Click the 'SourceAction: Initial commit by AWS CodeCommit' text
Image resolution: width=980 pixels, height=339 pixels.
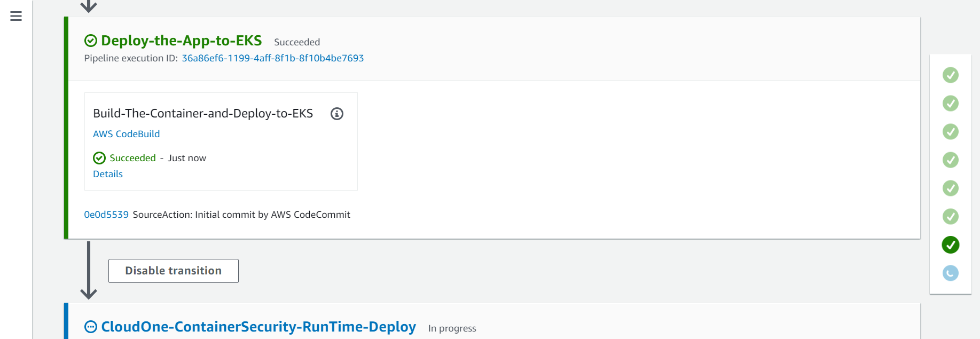coord(241,215)
